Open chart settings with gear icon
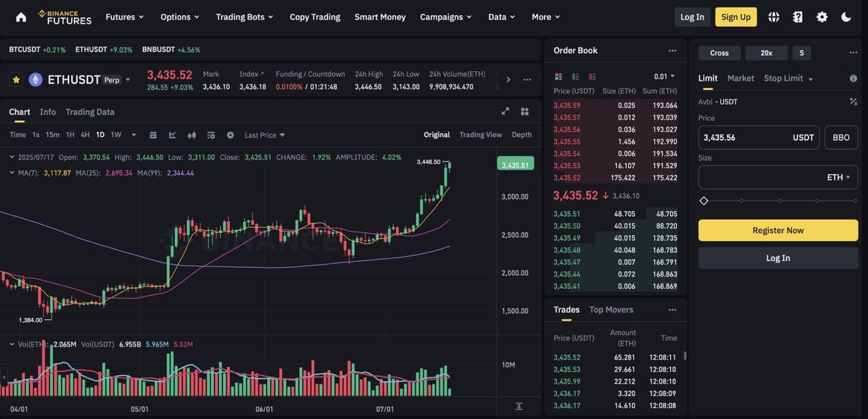868x419 pixels. pyautogui.click(x=230, y=135)
